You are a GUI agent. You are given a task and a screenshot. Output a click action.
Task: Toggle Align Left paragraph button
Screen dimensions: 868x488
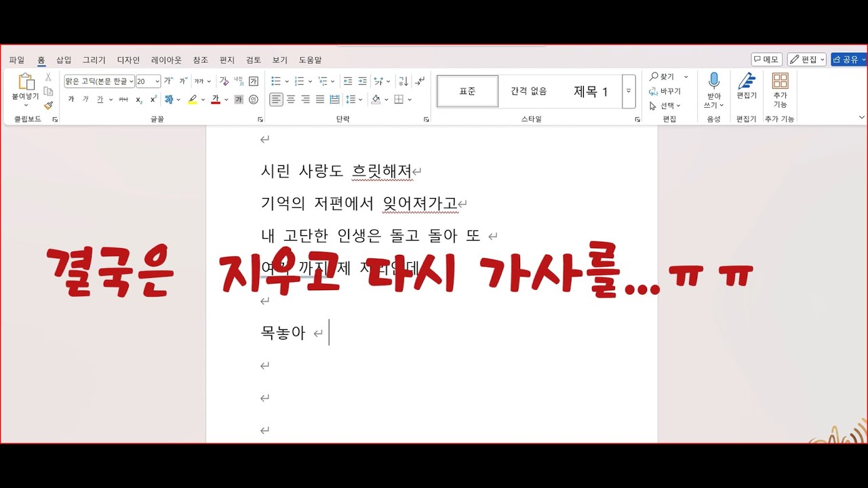pos(276,100)
